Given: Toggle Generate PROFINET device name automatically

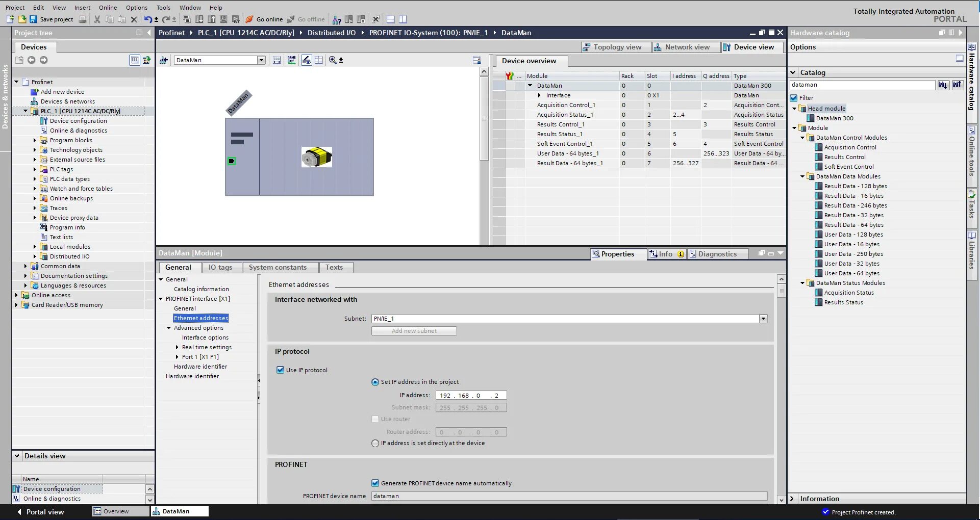Looking at the screenshot, I should (x=375, y=483).
